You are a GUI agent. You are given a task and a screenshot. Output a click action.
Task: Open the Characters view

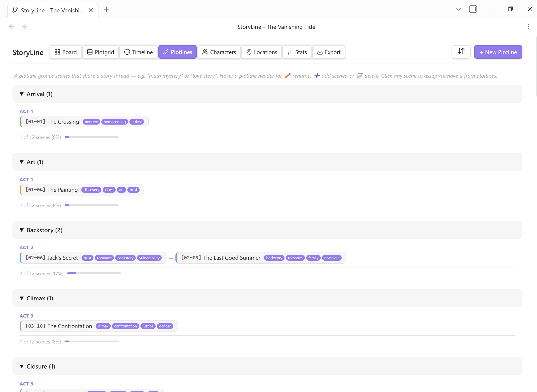(x=219, y=52)
